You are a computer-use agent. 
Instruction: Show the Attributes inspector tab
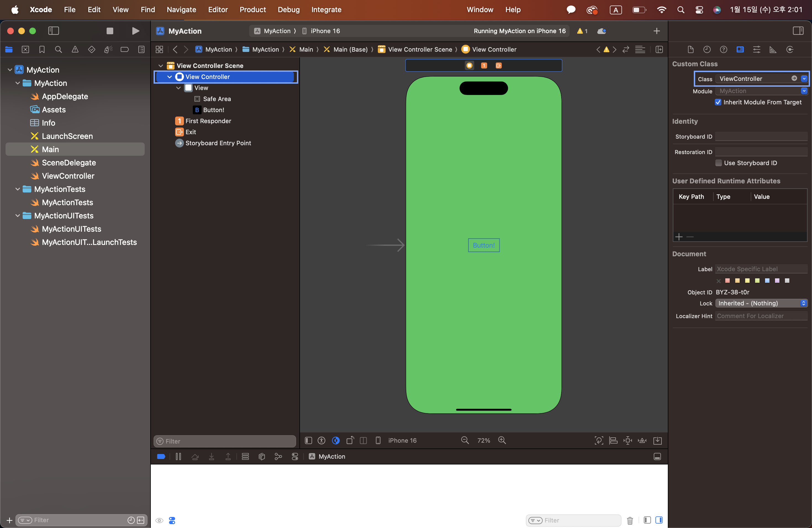[757, 50]
